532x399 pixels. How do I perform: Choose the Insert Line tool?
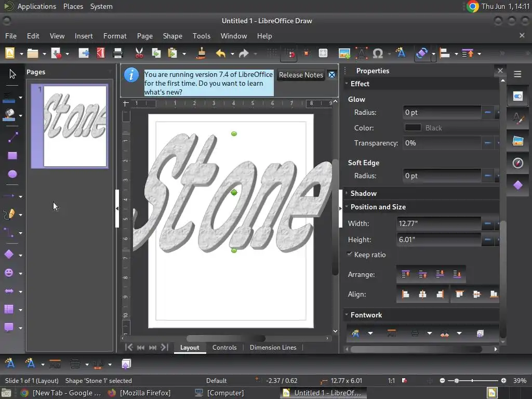(x=12, y=137)
